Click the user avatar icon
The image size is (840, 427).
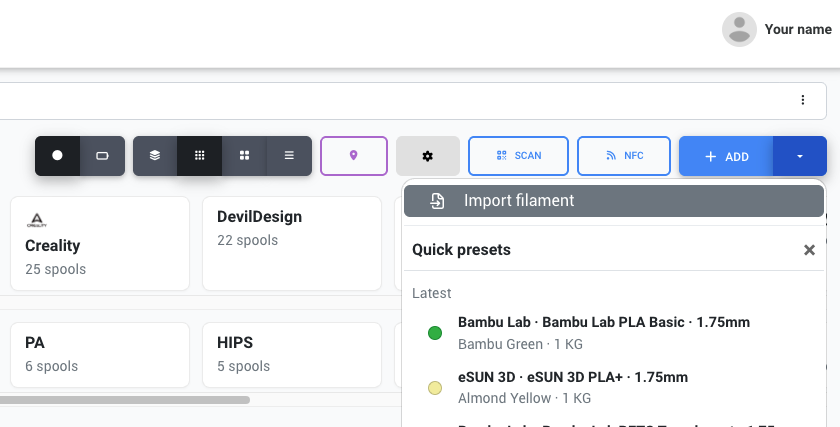[739, 29]
